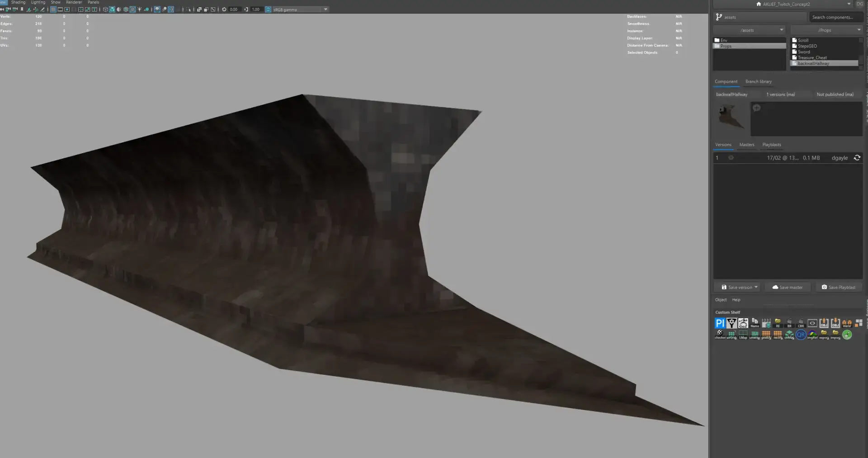Screen dimensions: 868x458
Task: Click the GoZ shelf icon
Action: click(743, 323)
